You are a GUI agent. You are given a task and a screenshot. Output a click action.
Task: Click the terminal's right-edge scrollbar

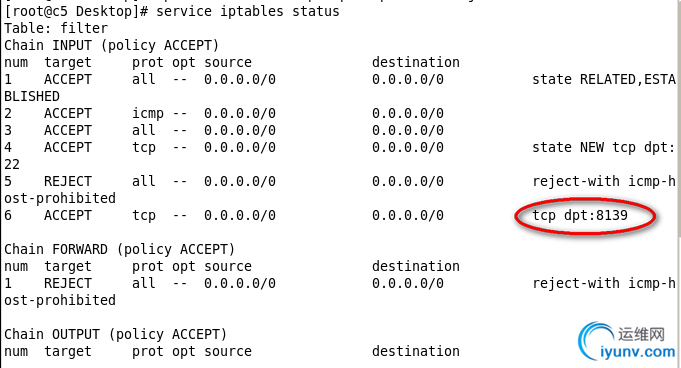click(679, 184)
